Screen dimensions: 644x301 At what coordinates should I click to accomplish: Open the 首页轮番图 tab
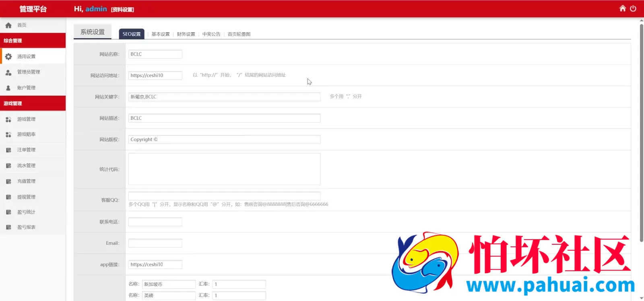tap(239, 34)
